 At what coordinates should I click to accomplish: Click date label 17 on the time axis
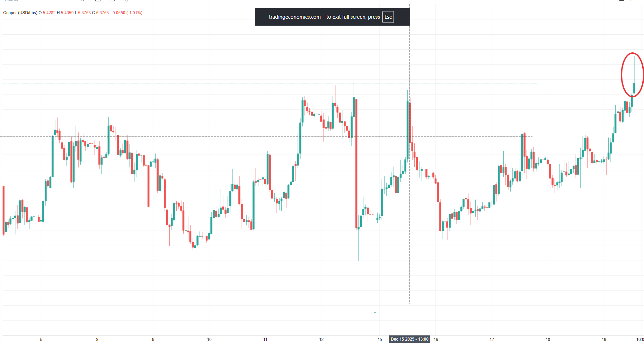coord(492,340)
